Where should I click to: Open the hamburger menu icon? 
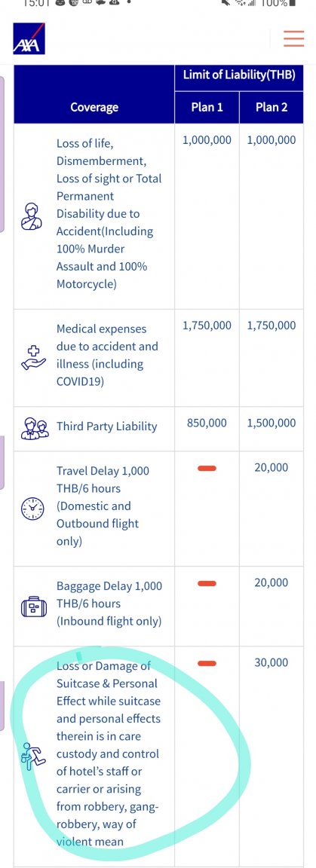pyautogui.click(x=294, y=38)
